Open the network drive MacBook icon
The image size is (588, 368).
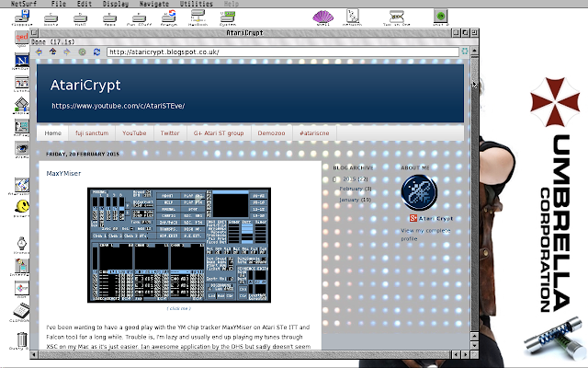(x=198, y=17)
